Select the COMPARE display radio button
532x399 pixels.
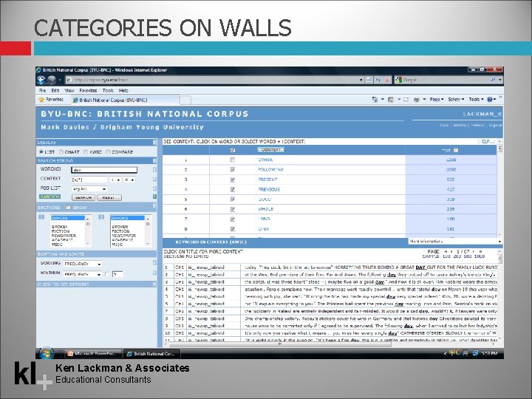click(x=108, y=152)
